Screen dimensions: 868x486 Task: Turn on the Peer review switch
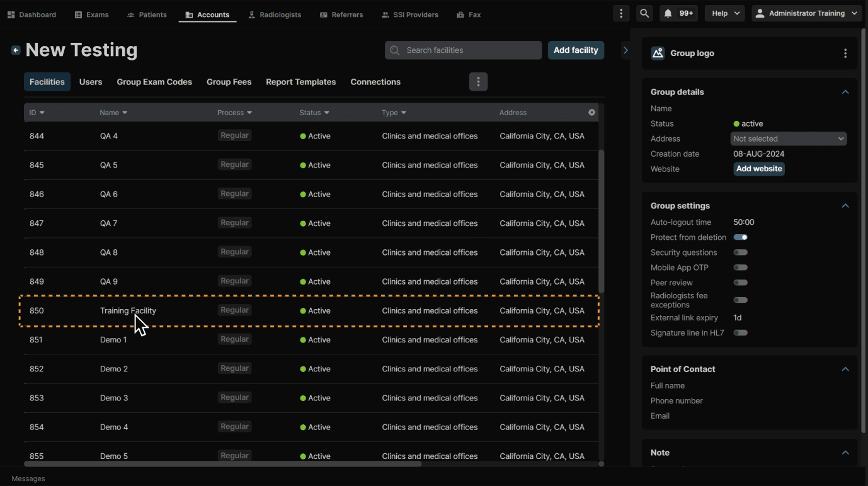(741, 283)
